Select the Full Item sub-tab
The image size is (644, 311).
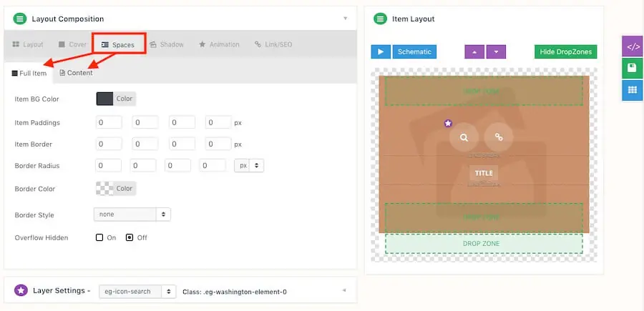coord(29,73)
